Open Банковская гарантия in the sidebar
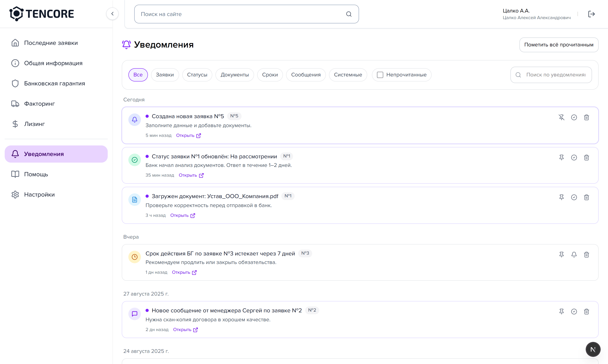The width and height of the screenshot is (608, 364). [x=54, y=83]
